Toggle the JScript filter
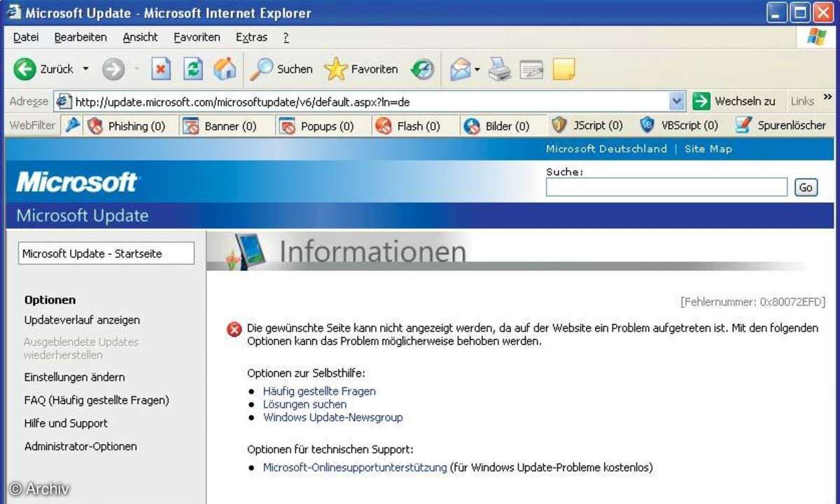 point(587,126)
